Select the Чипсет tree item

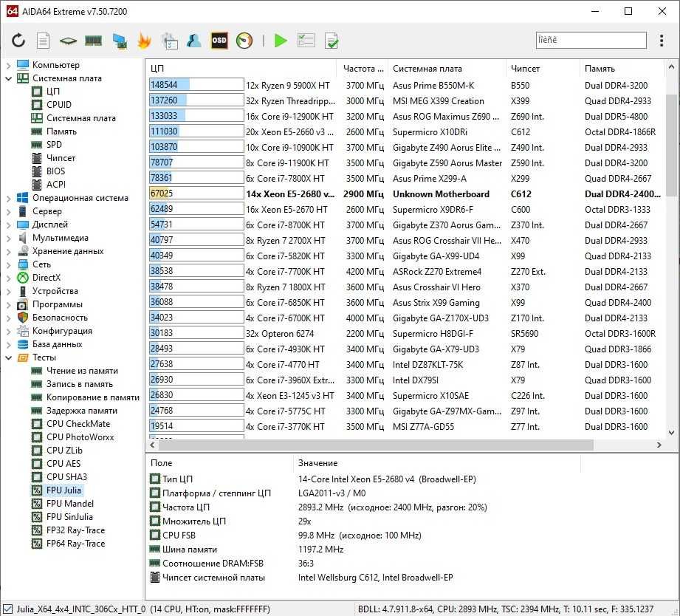61,158
